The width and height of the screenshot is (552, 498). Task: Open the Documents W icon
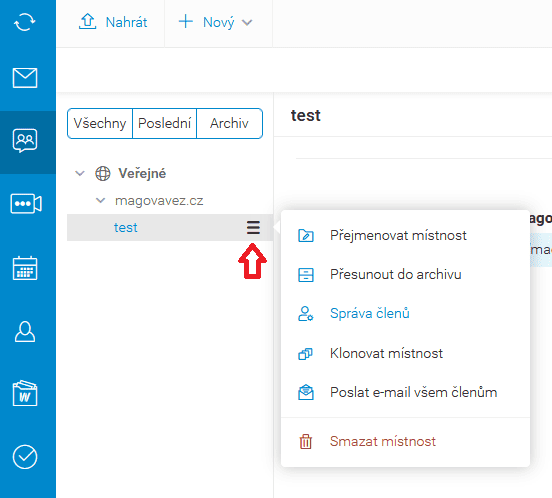pyautogui.click(x=25, y=393)
